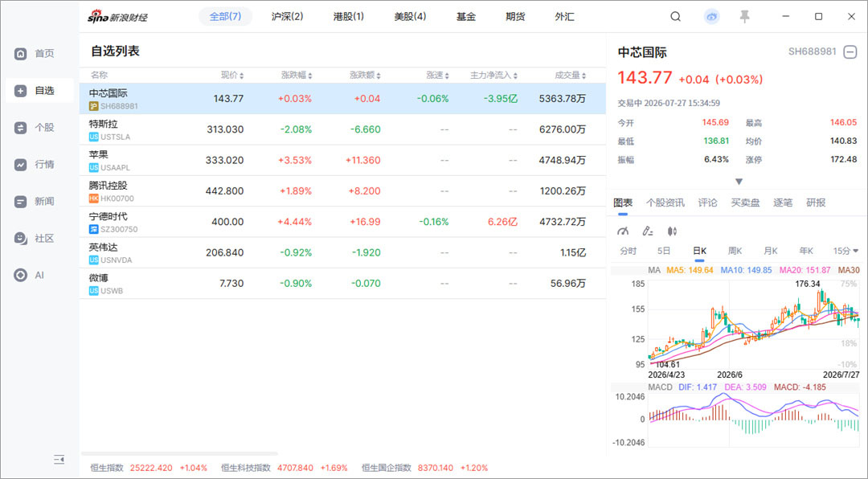Click the market badge beside SH688981
The width and height of the screenshot is (868, 479).
pyautogui.click(x=93, y=106)
